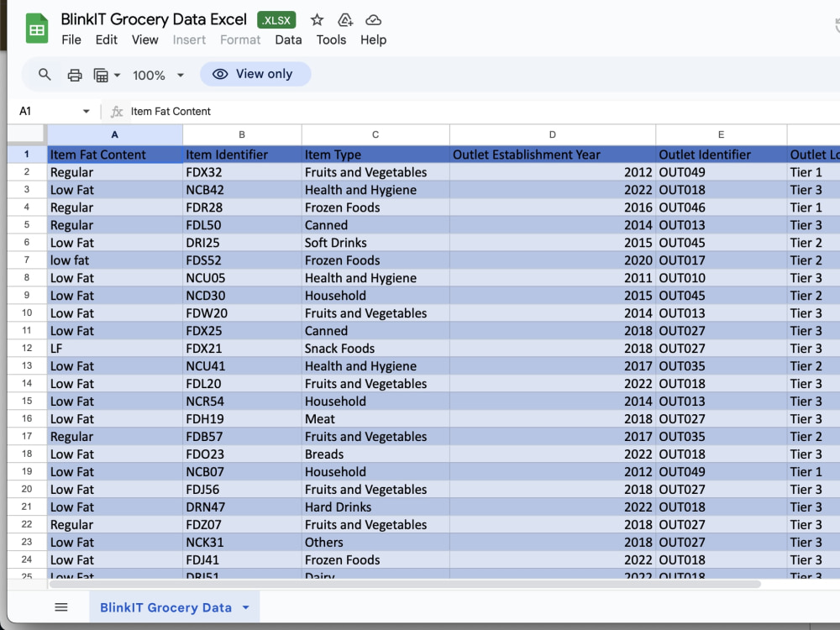Click cell OUT017
This screenshot has height=630, width=840.
click(x=721, y=260)
